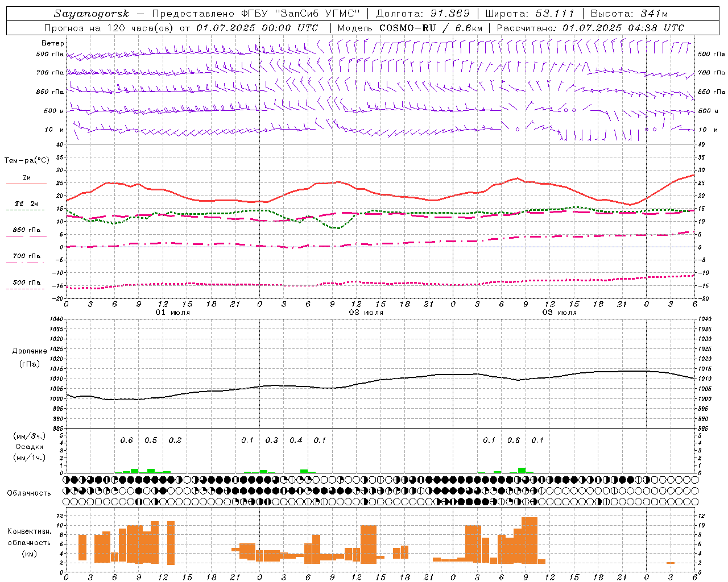This screenshot has height=582, width=728.
Task: Click the "500 м" wind level label on left
Action: (x=54, y=111)
